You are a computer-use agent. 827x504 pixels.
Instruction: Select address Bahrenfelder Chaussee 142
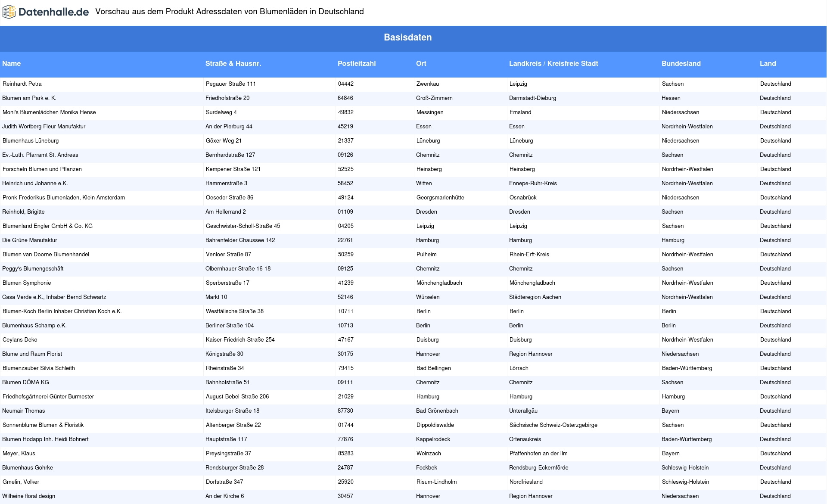240,240
